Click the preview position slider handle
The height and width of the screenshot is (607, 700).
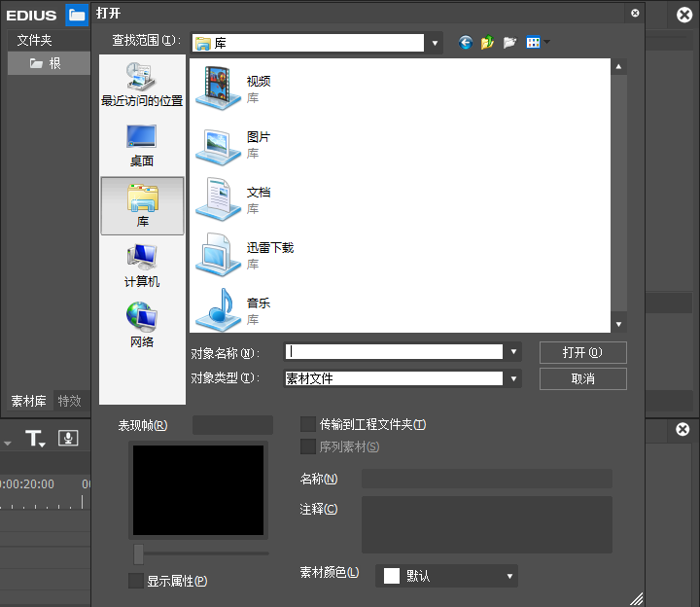(139, 553)
